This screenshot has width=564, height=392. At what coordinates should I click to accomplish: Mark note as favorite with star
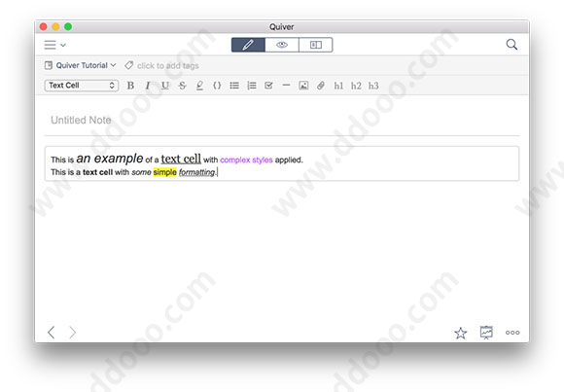[x=460, y=333]
